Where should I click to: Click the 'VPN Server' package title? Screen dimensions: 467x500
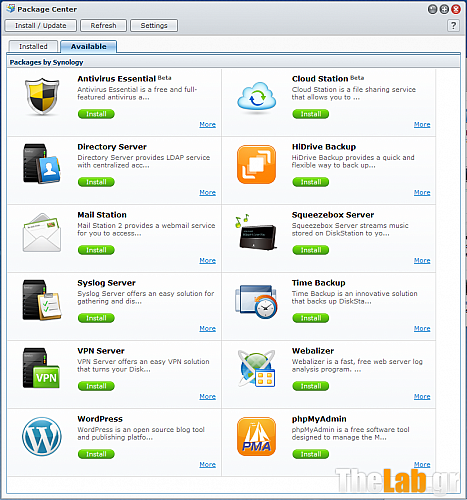tap(101, 351)
